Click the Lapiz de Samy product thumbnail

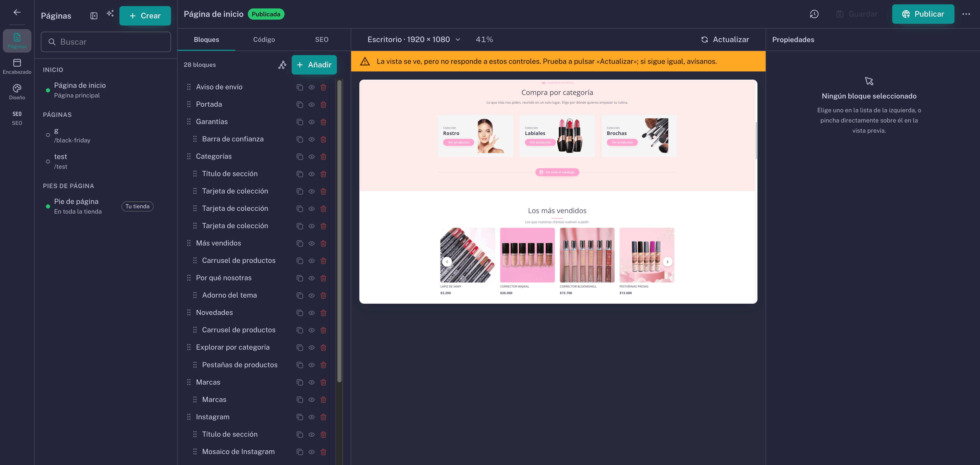[x=468, y=255]
